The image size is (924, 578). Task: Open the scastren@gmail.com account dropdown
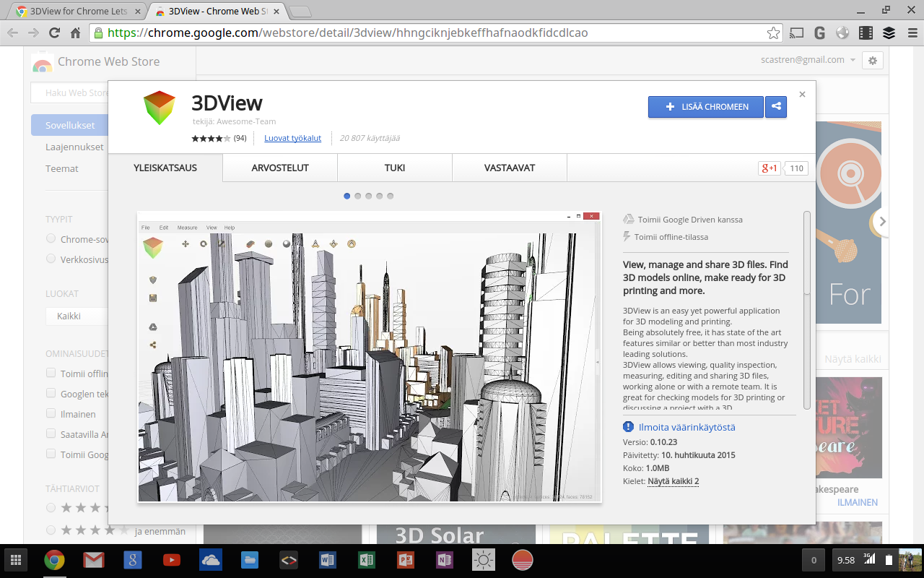click(x=808, y=60)
